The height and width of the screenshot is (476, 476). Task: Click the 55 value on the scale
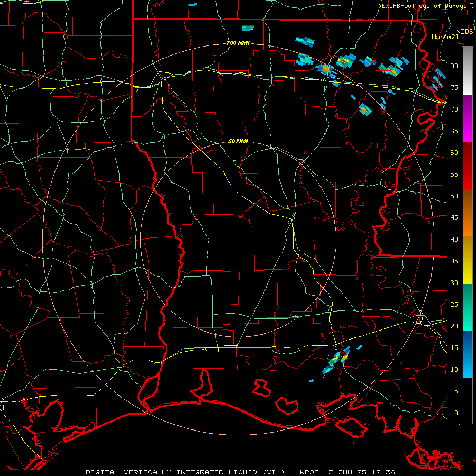pyautogui.click(x=454, y=174)
